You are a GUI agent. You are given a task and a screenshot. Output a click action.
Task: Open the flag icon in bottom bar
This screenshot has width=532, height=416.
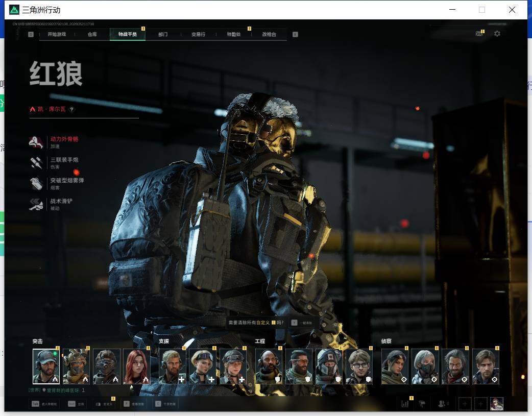pyautogui.click(x=422, y=404)
